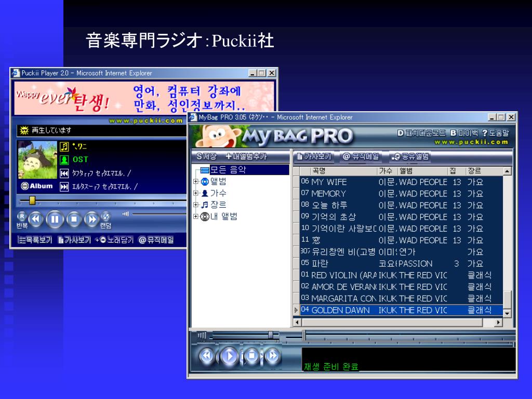Select track 09 기억의 초상

point(401,217)
